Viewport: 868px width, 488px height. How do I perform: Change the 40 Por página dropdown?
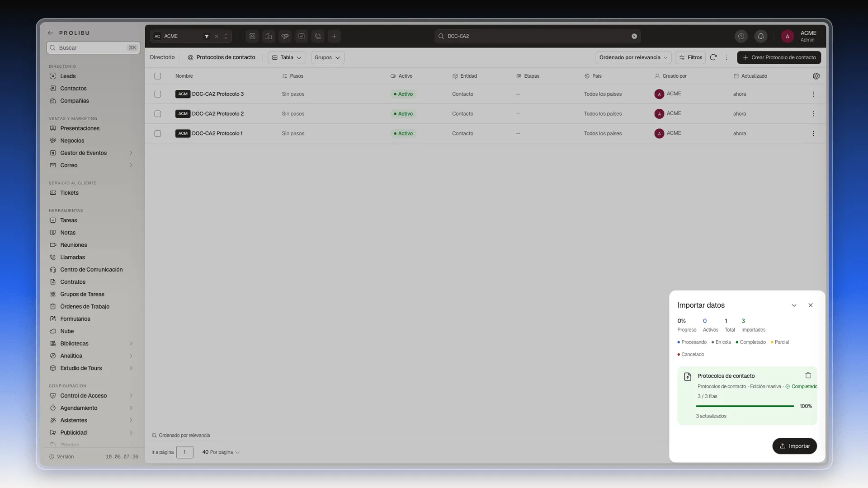coord(221,452)
